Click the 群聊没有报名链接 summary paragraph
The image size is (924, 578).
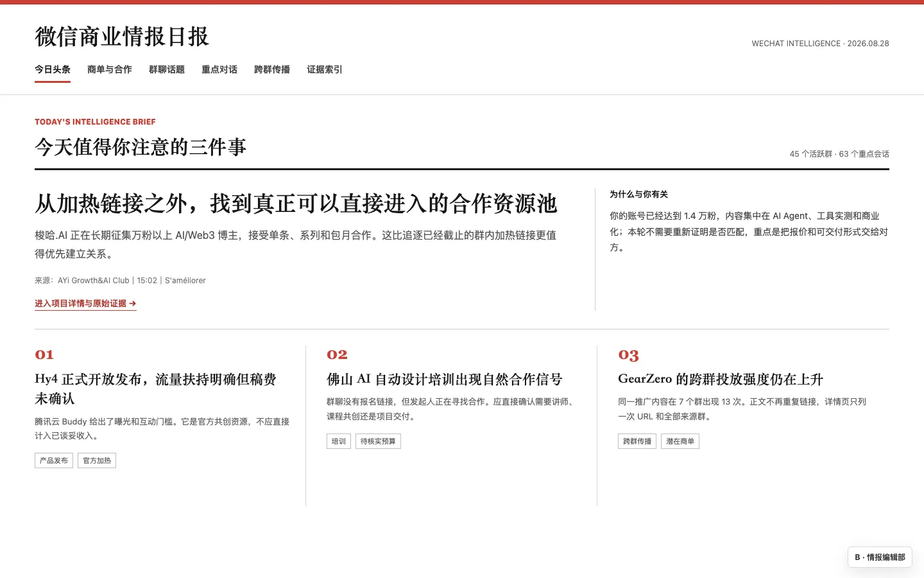[450, 409]
